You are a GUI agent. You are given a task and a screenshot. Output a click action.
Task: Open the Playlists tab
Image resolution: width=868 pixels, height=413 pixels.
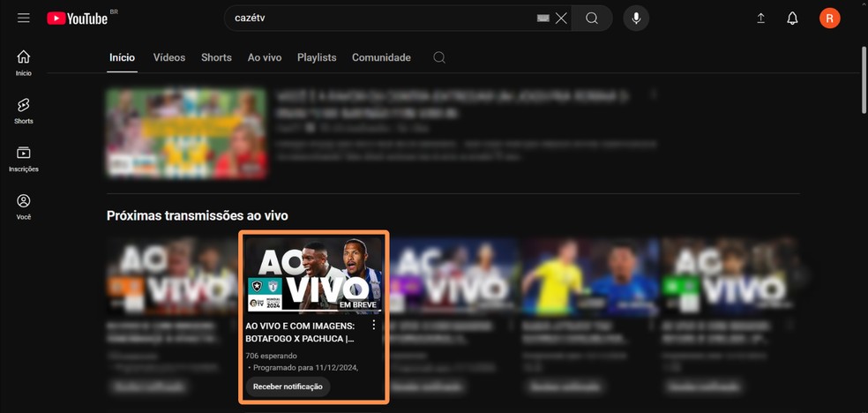[317, 57]
